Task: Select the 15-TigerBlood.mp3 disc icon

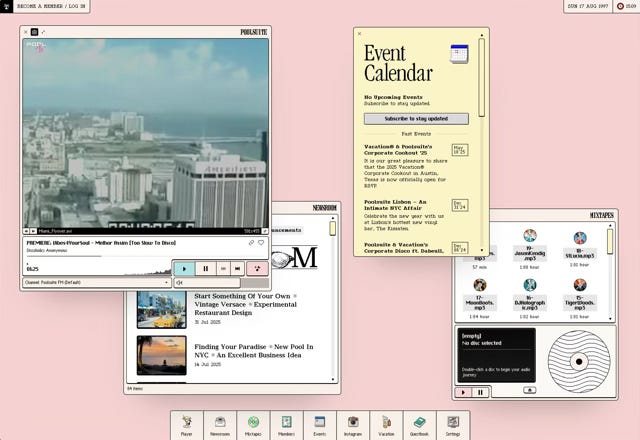Action: (x=580, y=285)
